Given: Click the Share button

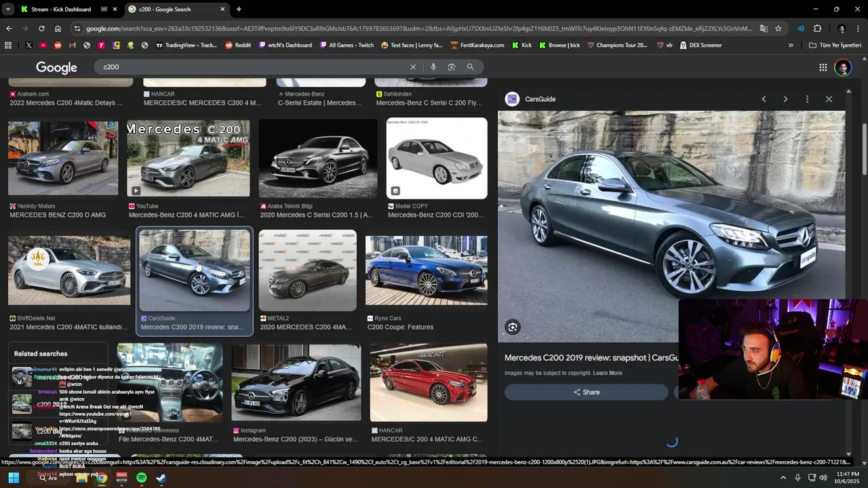Looking at the screenshot, I should click(587, 392).
